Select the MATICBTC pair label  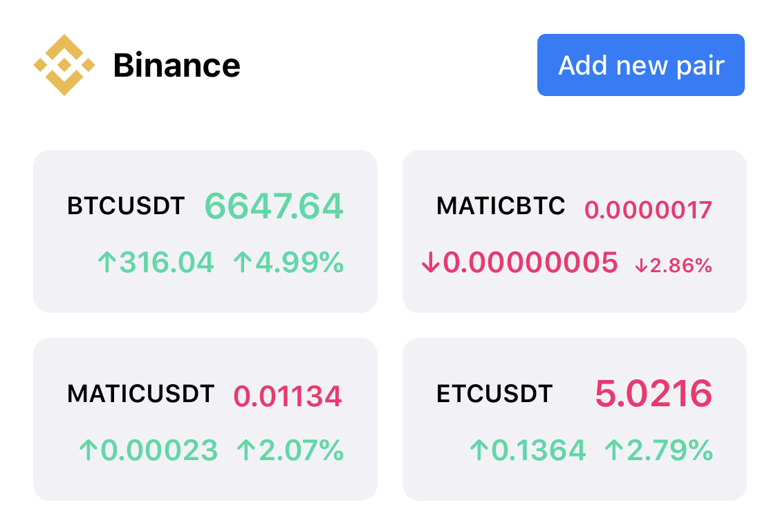[501, 205]
